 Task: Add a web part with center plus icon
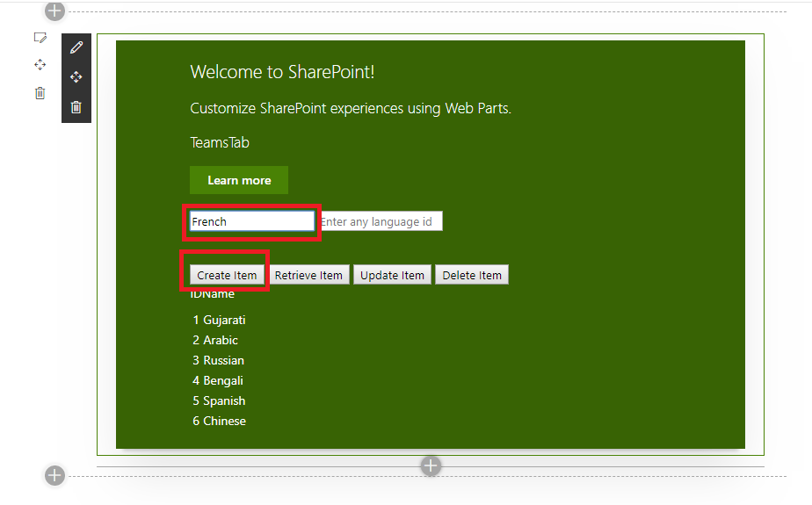[431, 465]
